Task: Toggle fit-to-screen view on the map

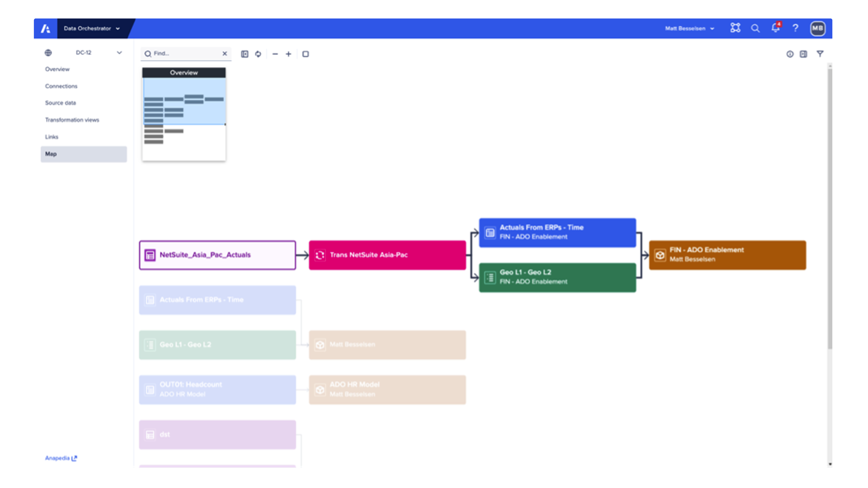Action: [305, 54]
